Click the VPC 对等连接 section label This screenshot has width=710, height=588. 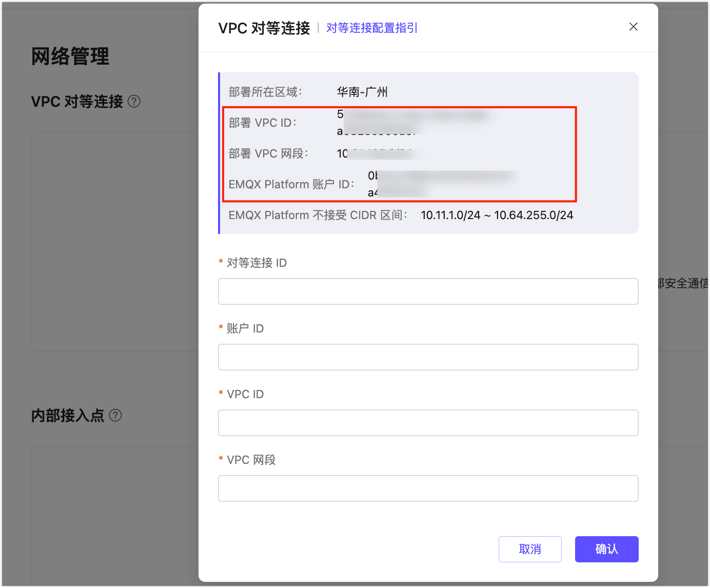77,101
